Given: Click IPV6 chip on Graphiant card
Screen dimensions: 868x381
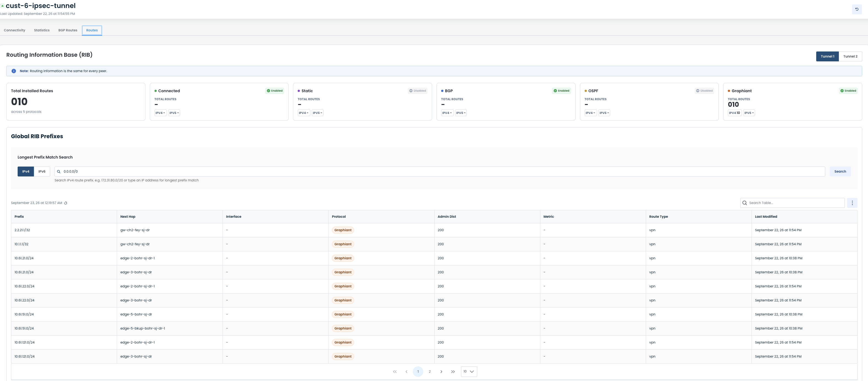Looking at the screenshot, I should click(749, 113).
